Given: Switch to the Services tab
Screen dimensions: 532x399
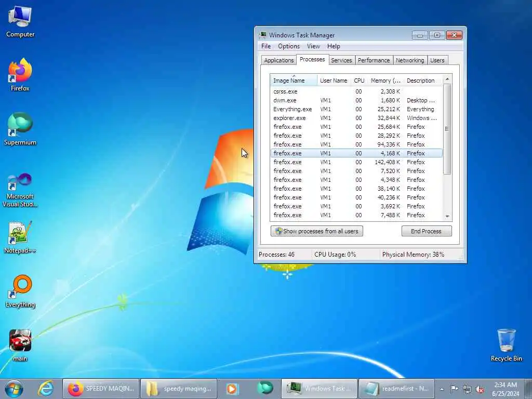Looking at the screenshot, I should pyautogui.click(x=341, y=60).
